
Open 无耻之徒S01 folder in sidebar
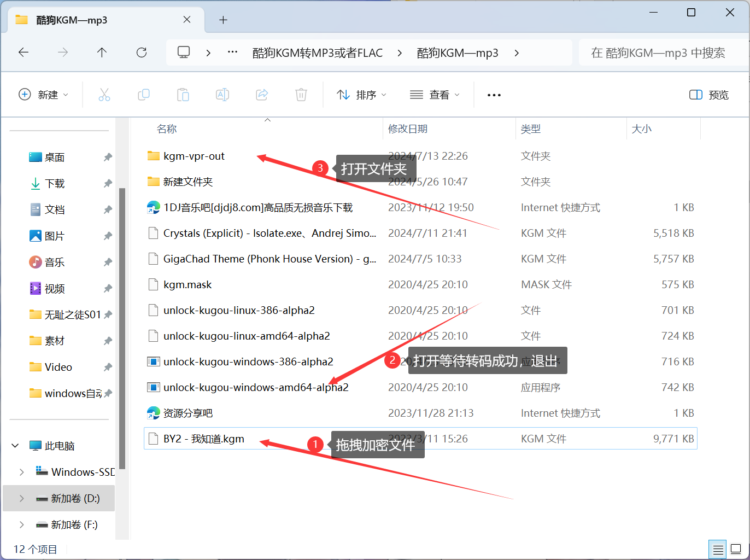click(66, 314)
